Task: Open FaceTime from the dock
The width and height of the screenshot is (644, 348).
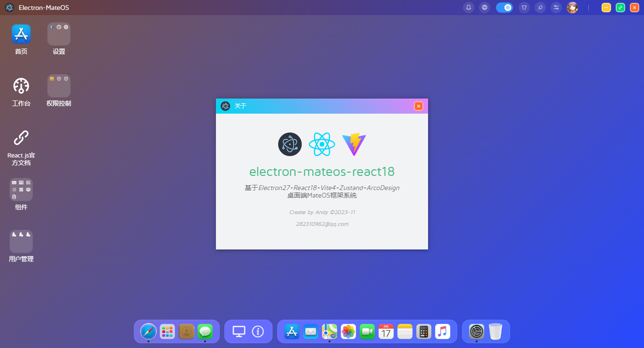Action: point(367,331)
